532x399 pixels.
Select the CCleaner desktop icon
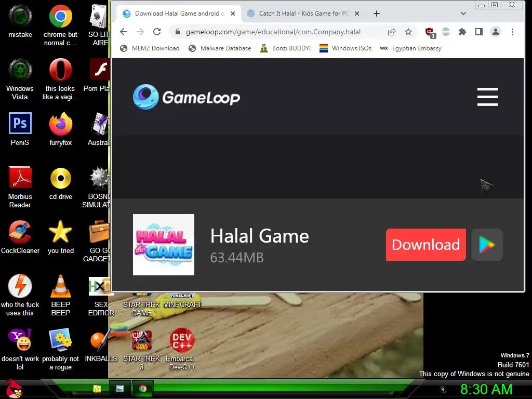tap(20, 237)
